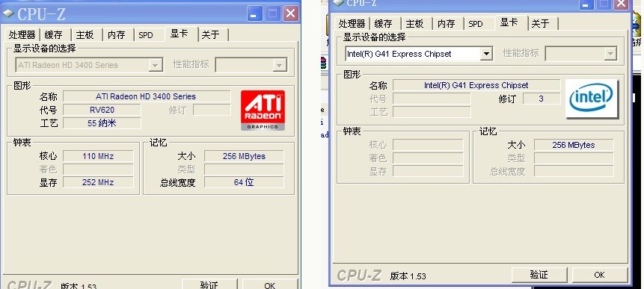Open the SPD tab in right window
Image resolution: width=644 pixels, height=289 pixels.
click(476, 24)
